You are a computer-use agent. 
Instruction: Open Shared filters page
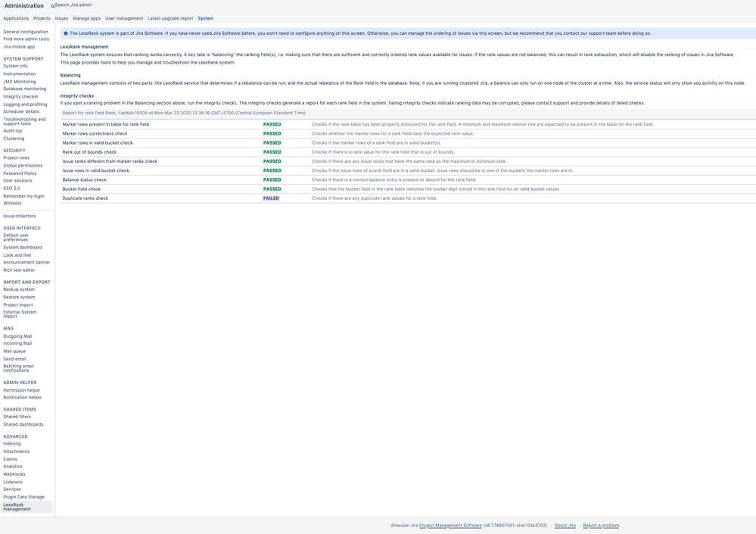point(17,417)
